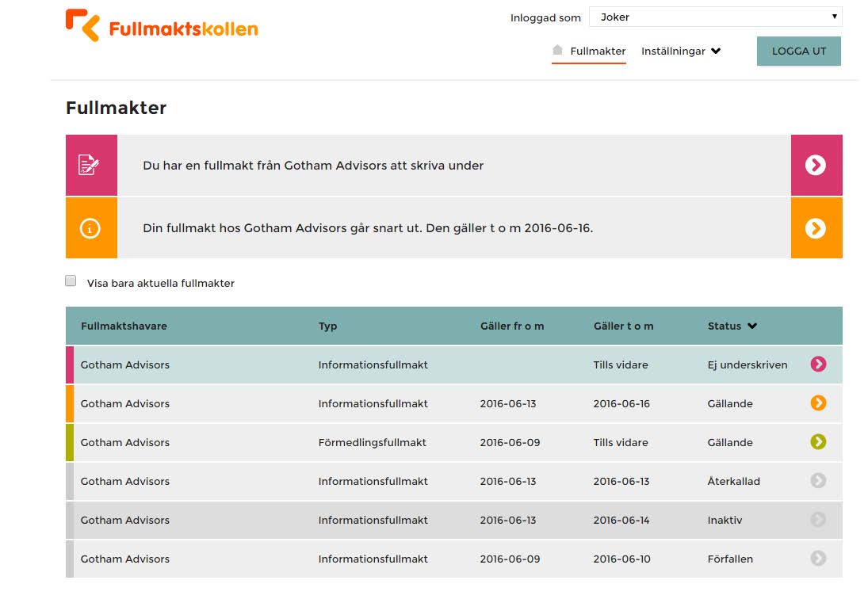
Task: Click the Fullmaktskollen logo
Action: [162, 26]
